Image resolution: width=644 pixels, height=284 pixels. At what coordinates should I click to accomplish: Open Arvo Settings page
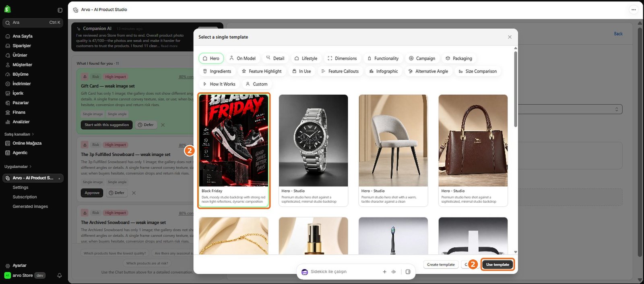pos(21,188)
